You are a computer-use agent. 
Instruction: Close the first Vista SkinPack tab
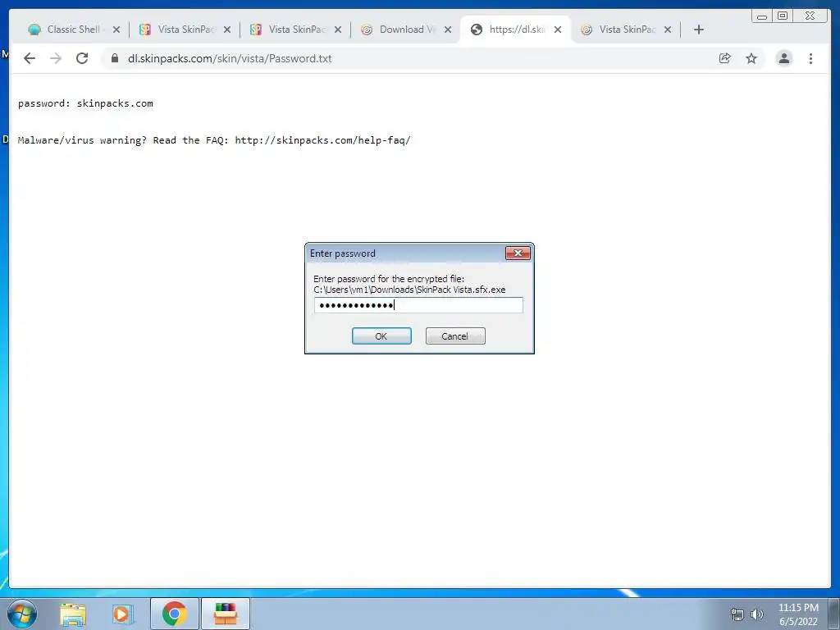click(x=227, y=30)
